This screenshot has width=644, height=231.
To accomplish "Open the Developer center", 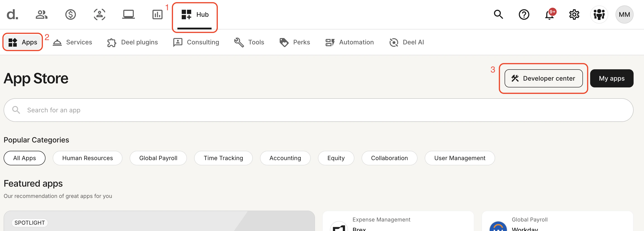I will 543,78.
